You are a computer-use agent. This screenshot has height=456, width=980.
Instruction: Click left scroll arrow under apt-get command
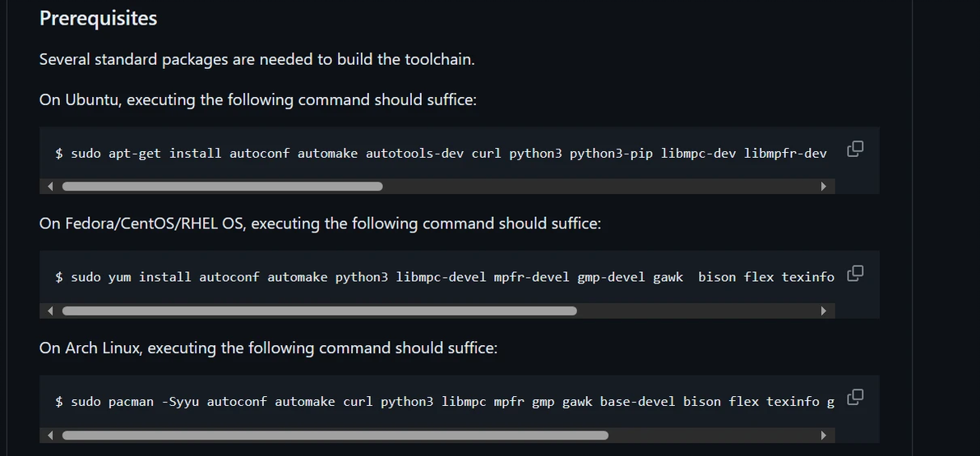tap(51, 187)
